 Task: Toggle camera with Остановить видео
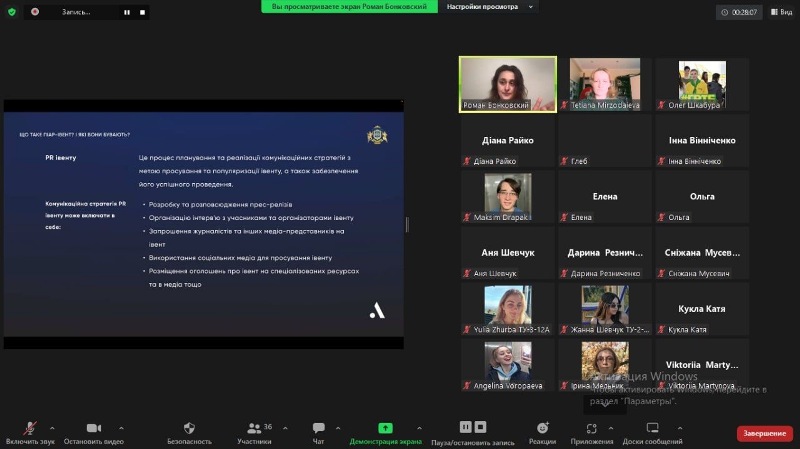[94, 433]
